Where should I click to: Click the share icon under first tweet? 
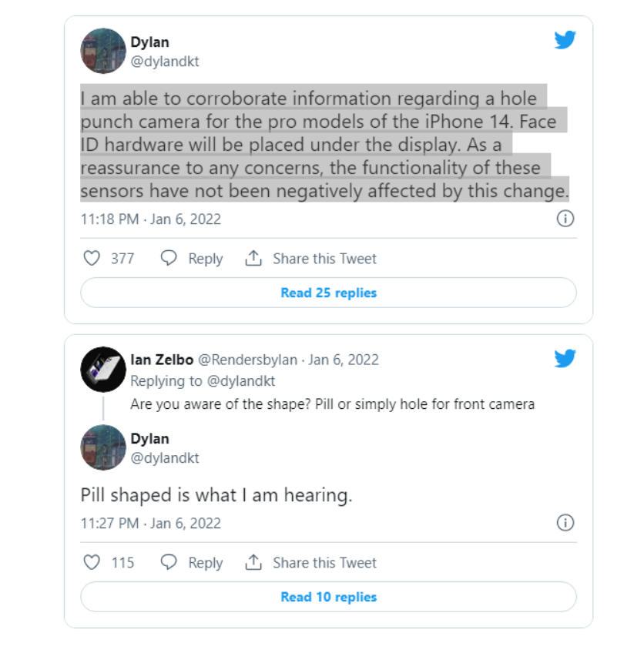(253, 259)
